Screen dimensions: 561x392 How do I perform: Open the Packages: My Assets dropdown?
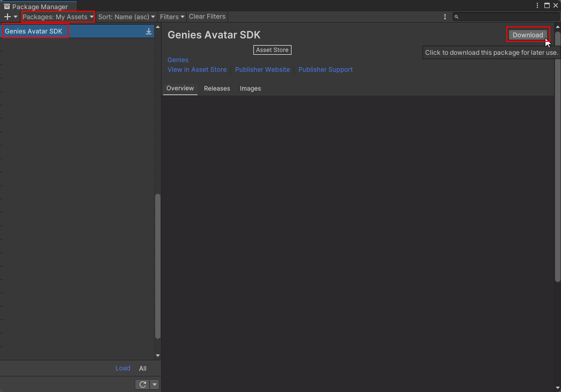pos(58,17)
